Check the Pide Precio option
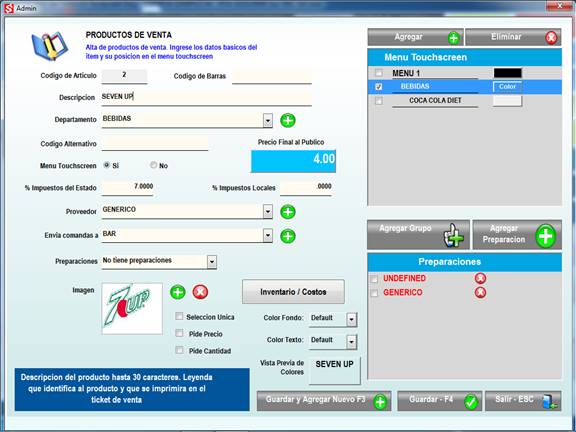This screenshot has height=432, width=576. pos(179,333)
